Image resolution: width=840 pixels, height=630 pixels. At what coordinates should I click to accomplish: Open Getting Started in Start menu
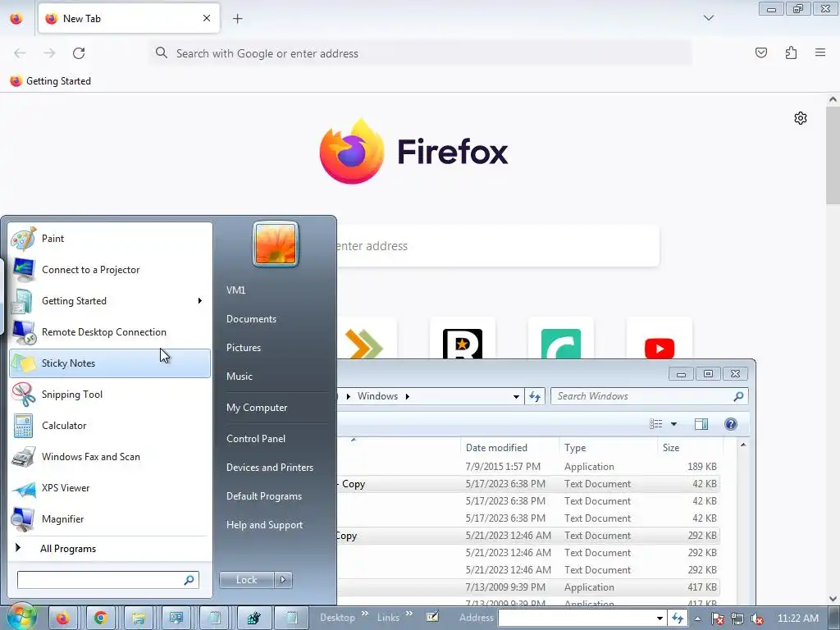(110, 300)
